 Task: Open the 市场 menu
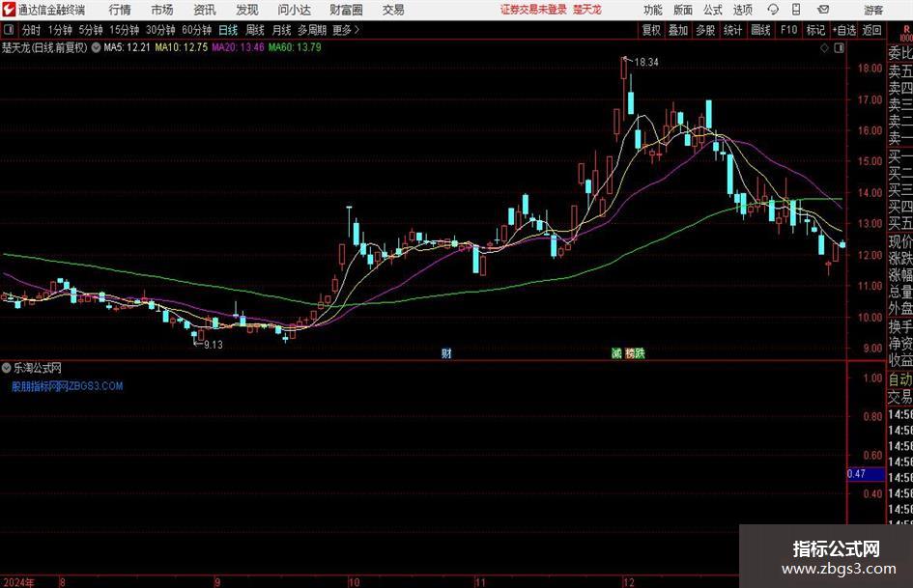click(162, 10)
